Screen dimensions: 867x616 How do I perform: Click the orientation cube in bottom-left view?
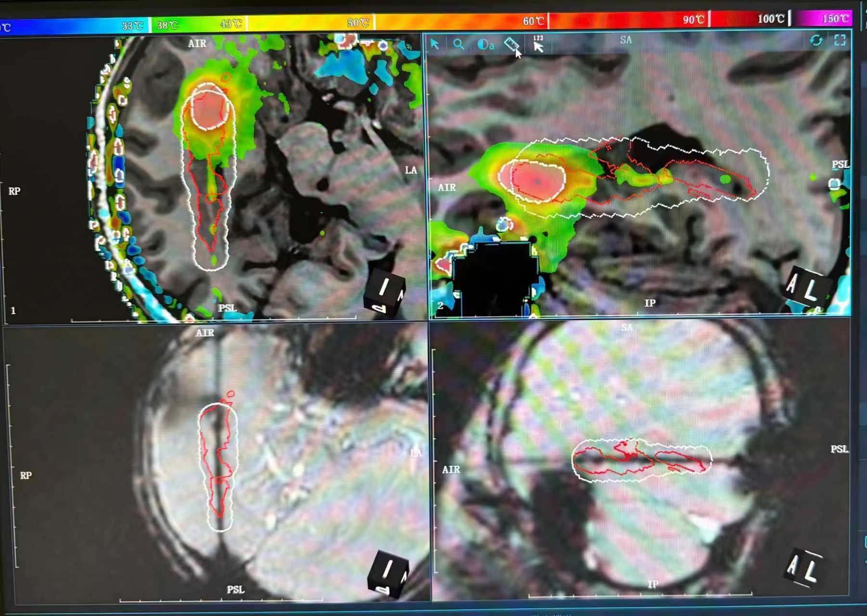point(388,574)
